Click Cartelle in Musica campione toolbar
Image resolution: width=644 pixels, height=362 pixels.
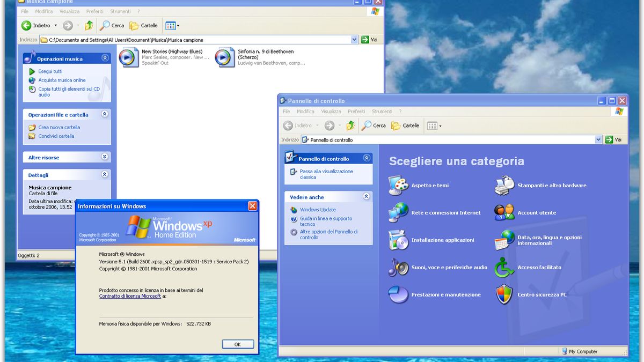(144, 25)
